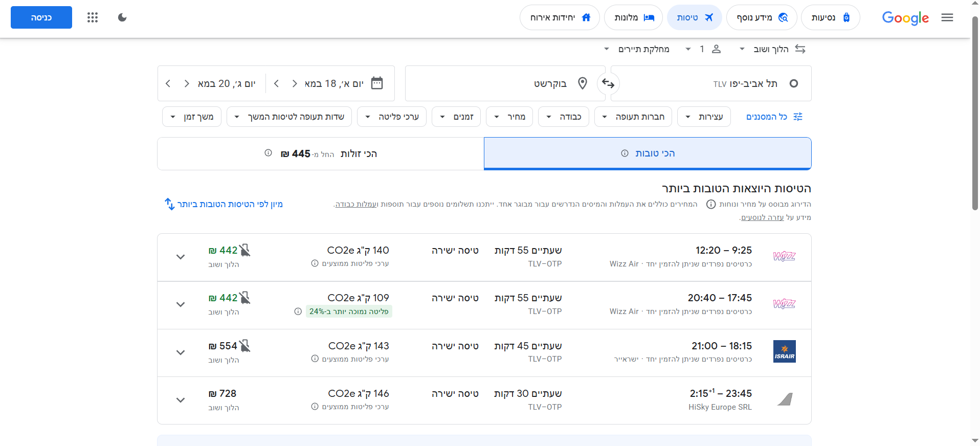
Task: Toggle dark mode moon icon
Action: (122, 17)
